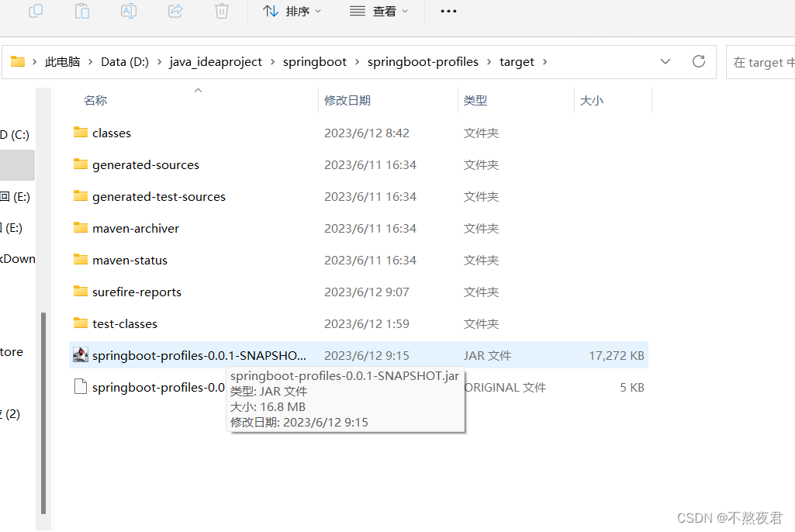
Task: Select the maven-archiver folder name
Action: (136, 229)
